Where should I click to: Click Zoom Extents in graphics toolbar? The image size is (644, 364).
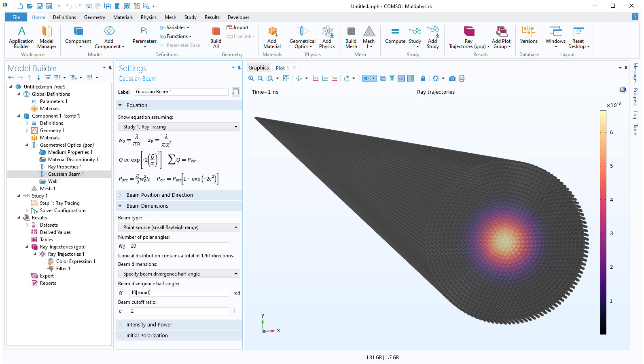(x=286, y=78)
